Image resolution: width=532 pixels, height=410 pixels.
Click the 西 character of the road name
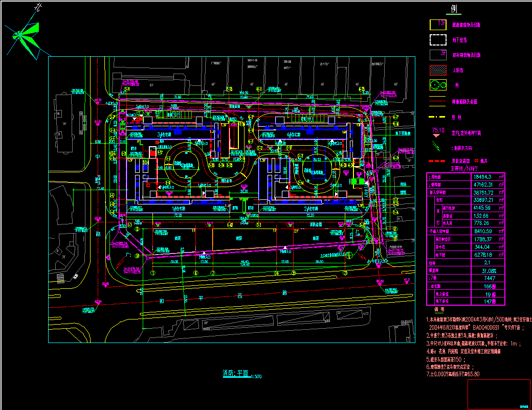click(x=240, y=295)
